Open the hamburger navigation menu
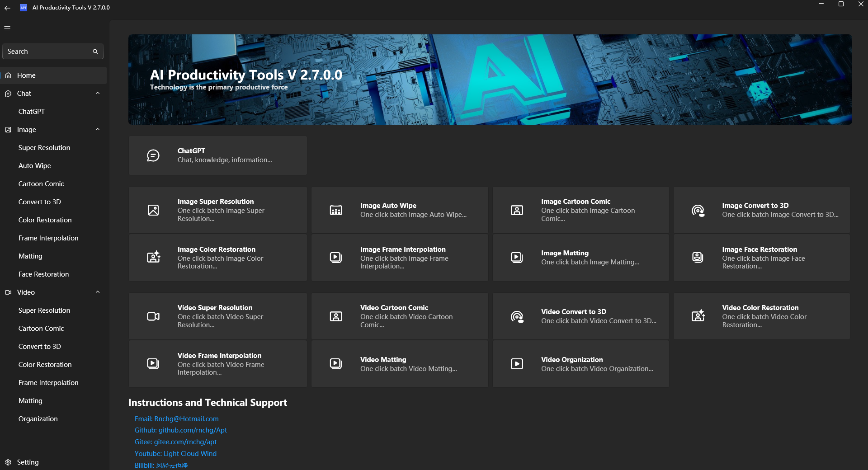The height and width of the screenshot is (470, 868). (7, 28)
